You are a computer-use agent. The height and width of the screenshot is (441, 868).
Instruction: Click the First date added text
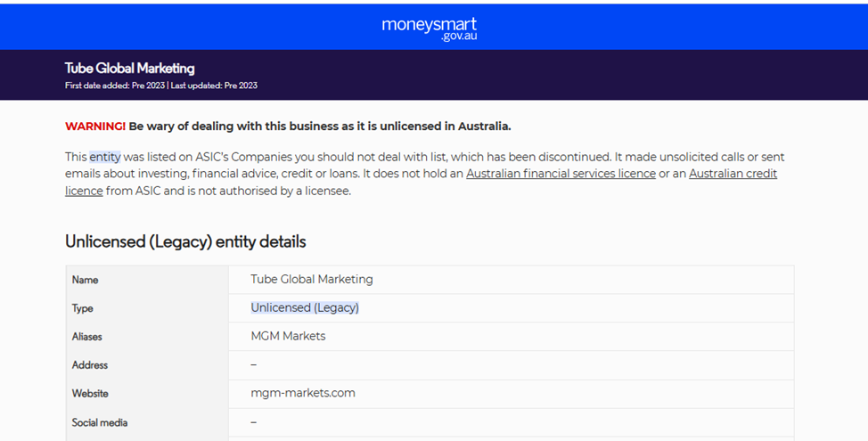pos(115,86)
